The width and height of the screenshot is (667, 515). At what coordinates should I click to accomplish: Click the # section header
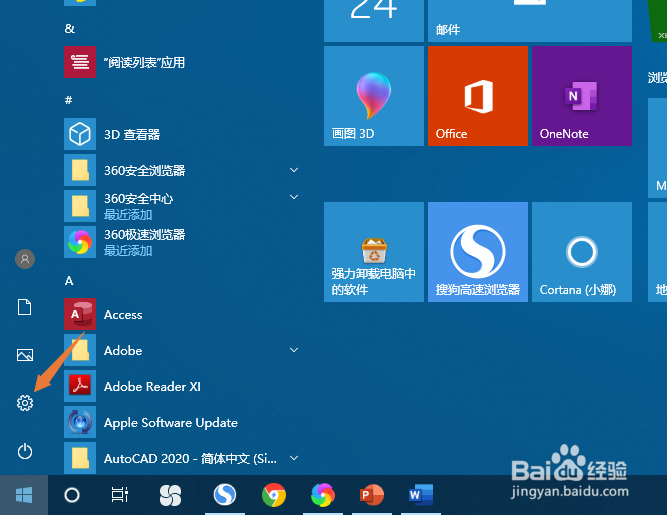[68, 100]
